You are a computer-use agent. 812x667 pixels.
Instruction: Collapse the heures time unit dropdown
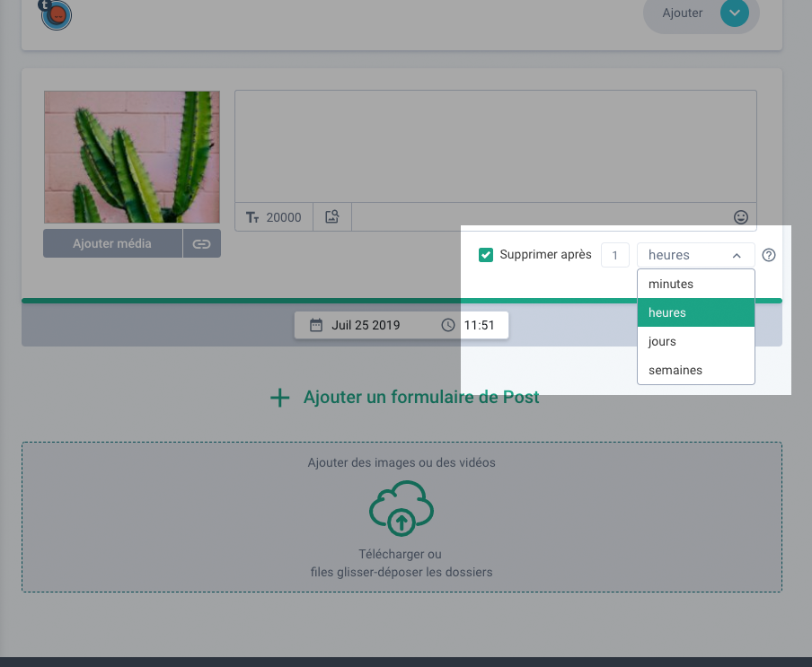click(x=696, y=255)
